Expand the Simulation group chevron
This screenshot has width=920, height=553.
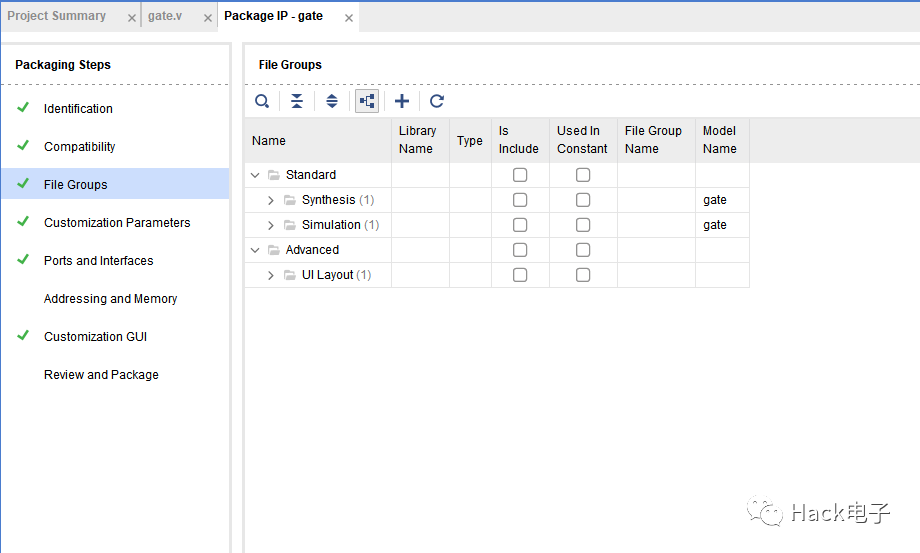270,225
